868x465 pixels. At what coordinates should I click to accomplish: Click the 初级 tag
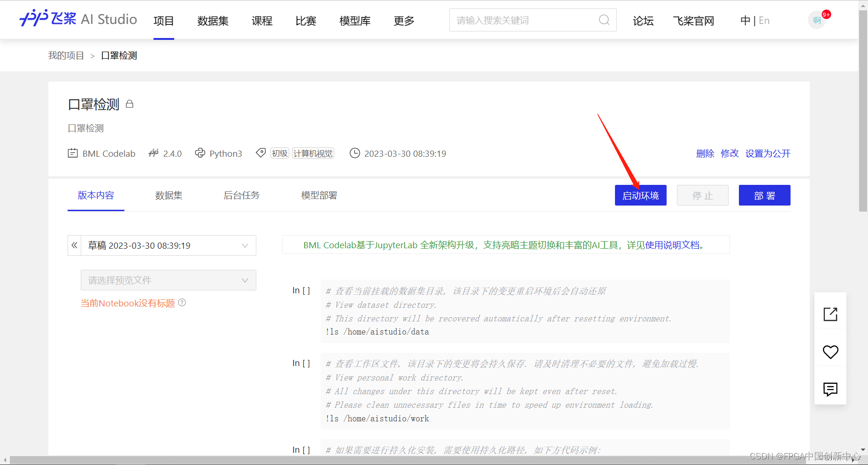click(280, 153)
